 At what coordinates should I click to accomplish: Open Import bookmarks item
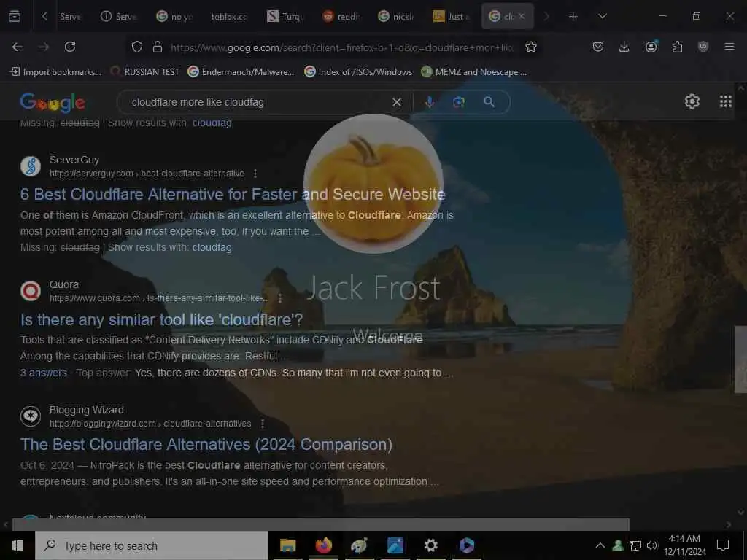(55, 72)
